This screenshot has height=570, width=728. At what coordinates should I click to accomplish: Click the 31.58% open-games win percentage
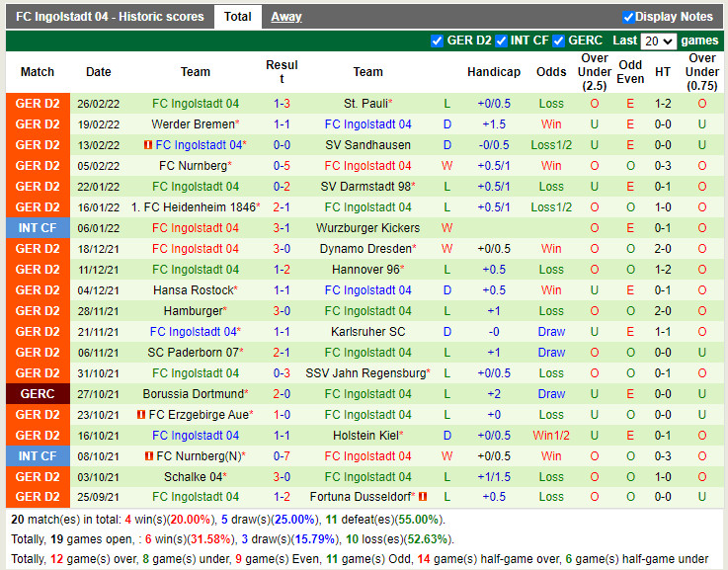click(x=209, y=539)
